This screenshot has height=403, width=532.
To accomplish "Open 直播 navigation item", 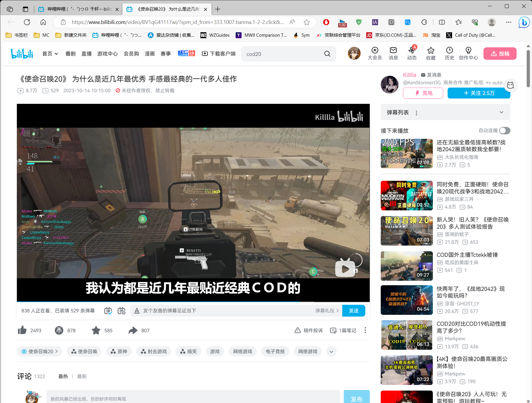I will pos(86,54).
